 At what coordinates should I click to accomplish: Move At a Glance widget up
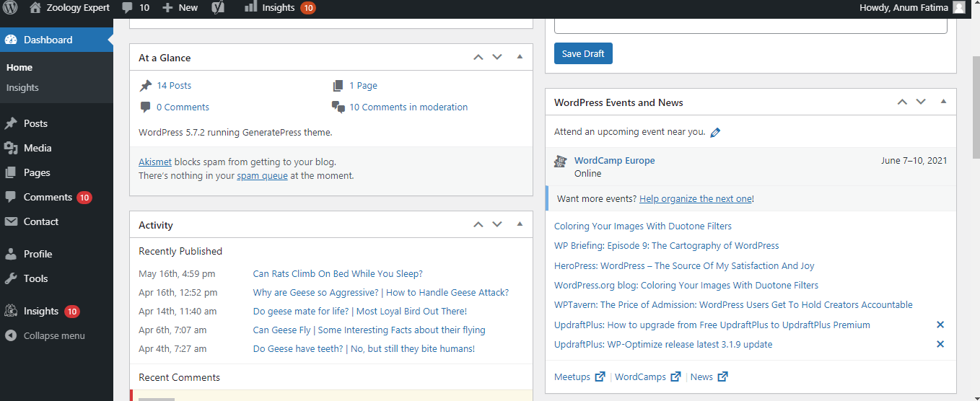click(x=478, y=58)
